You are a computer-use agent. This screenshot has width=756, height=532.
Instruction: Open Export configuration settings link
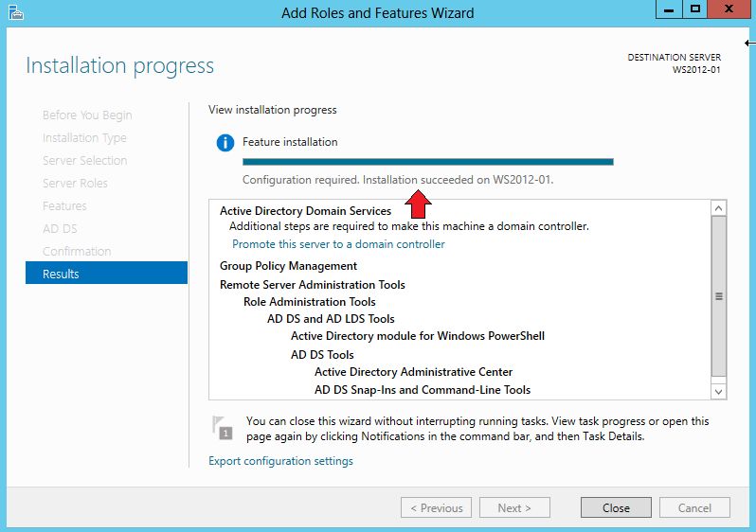pyautogui.click(x=280, y=461)
